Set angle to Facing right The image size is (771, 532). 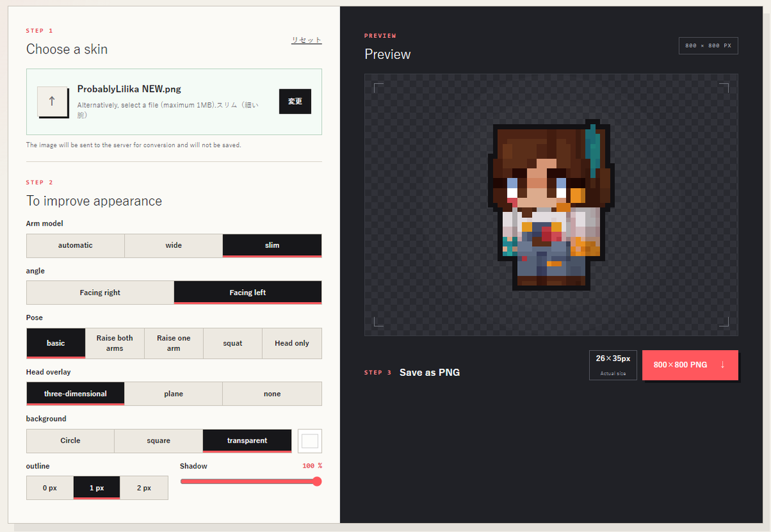[100, 292]
